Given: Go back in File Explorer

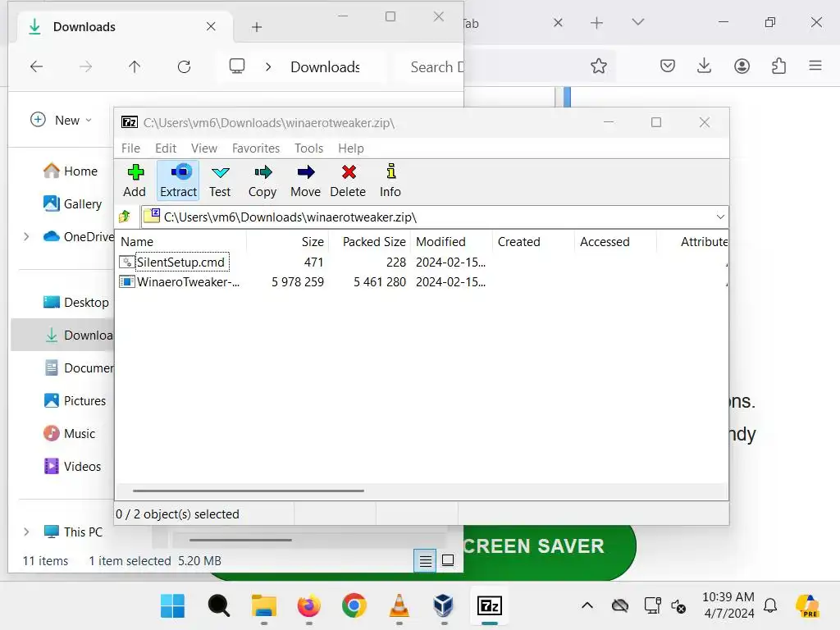Looking at the screenshot, I should click(x=36, y=66).
